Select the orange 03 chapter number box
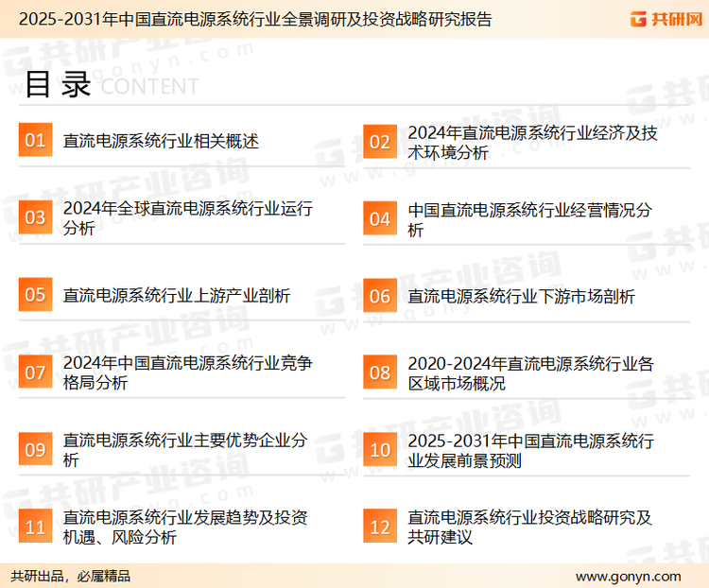Image resolution: width=709 pixels, height=588 pixels. 35,217
